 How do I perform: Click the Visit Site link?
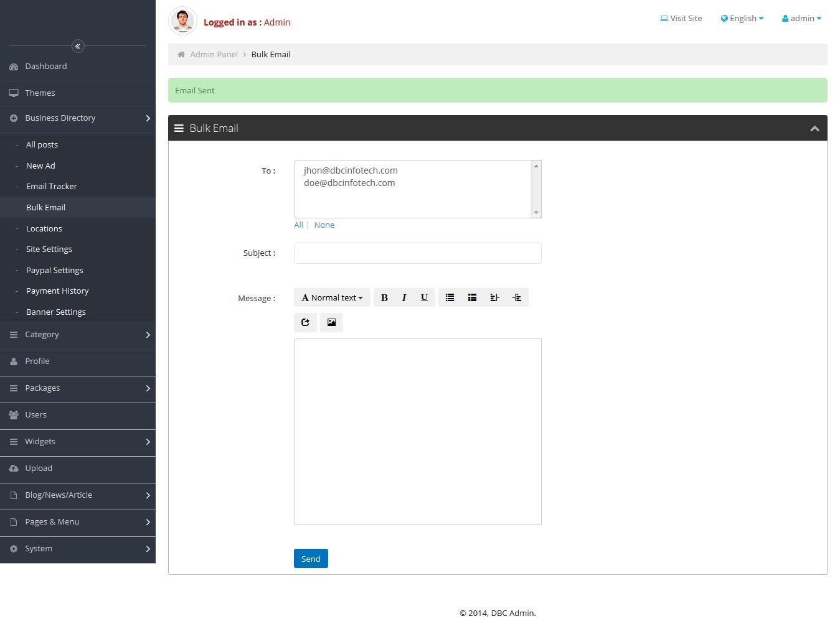coord(681,19)
